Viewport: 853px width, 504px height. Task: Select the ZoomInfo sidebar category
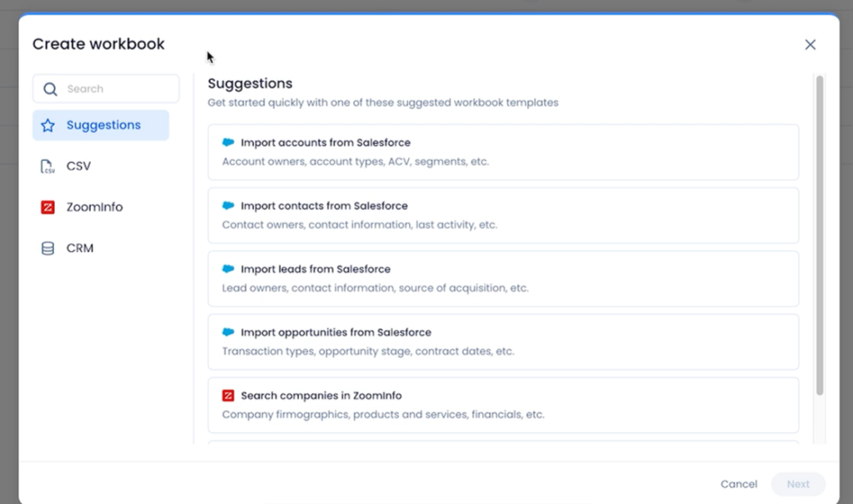coord(94,207)
